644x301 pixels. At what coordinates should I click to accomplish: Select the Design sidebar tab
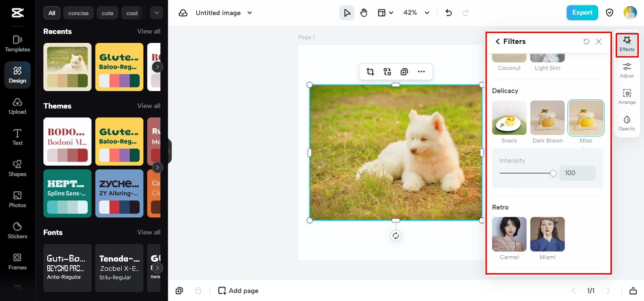pos(18,75)
